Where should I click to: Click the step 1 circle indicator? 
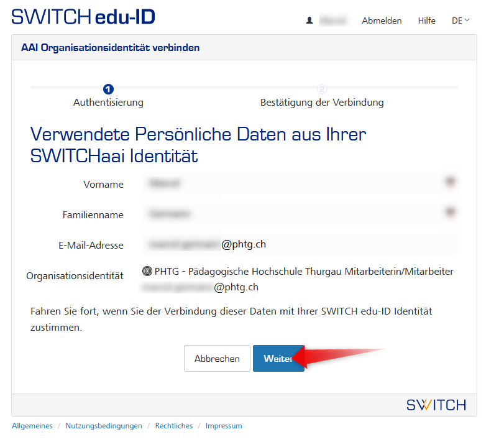click(x=108, y=90)
